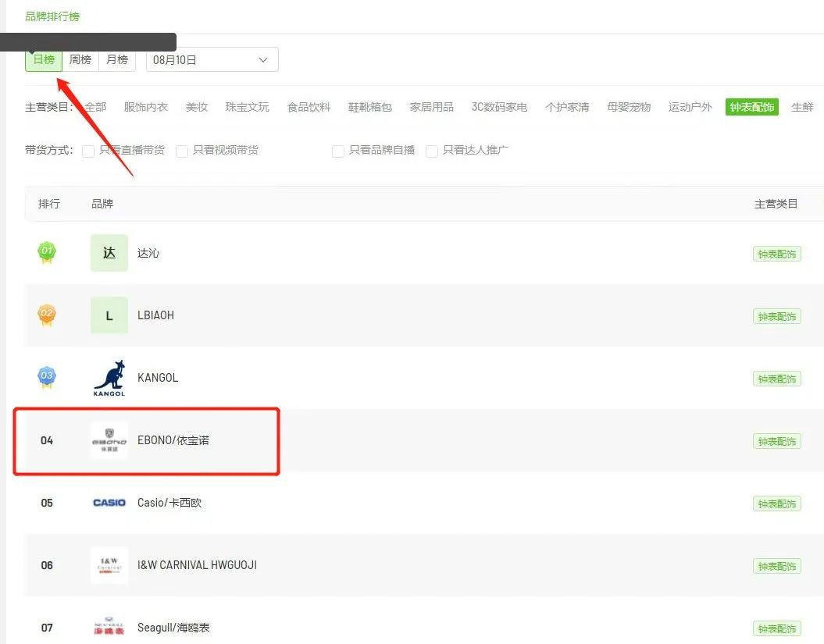
Task: Filter by 个护家清 category
Action: pyautogui.click(x=567, y=107)
